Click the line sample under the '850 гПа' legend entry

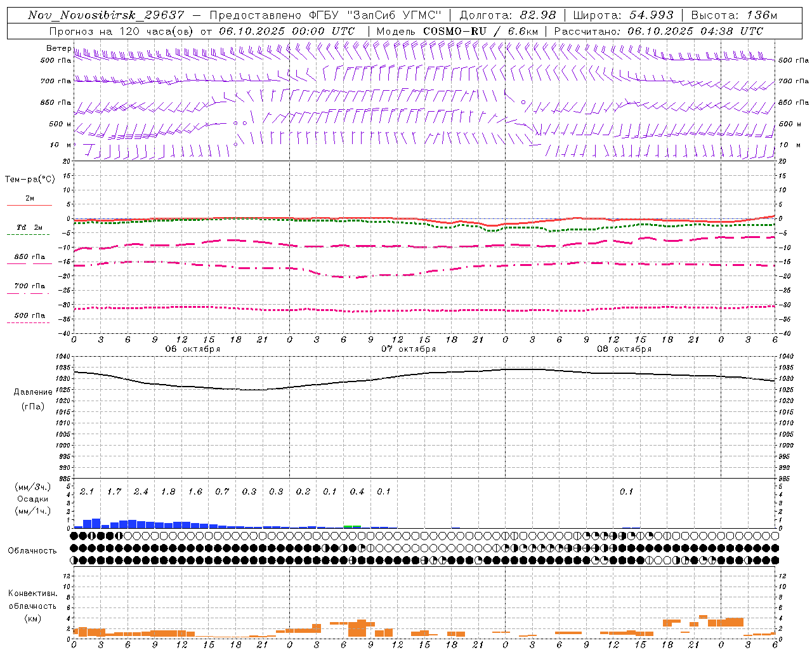click(x=29, y=263)
